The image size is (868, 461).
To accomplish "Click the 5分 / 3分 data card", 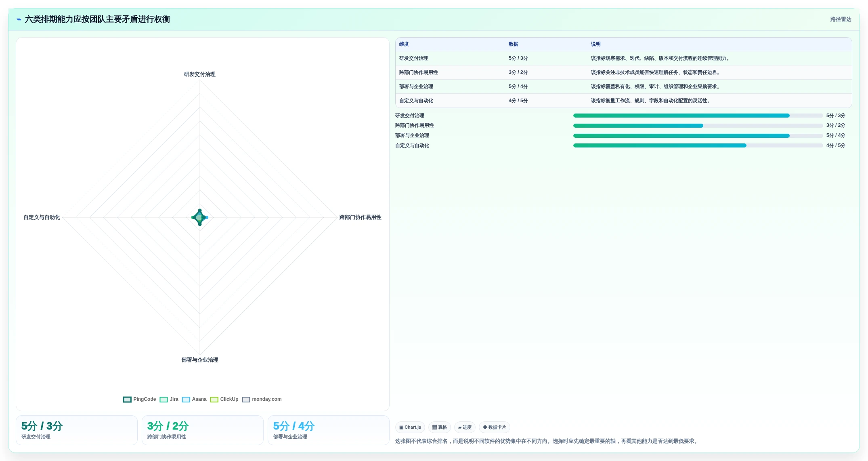I will (x=77, y=430).
